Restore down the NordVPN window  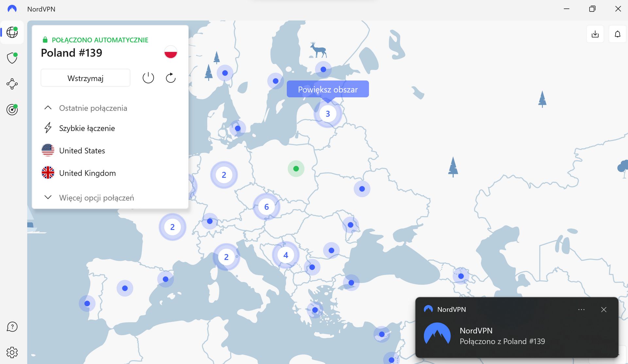pyautogui.click(x=592, y=9)
